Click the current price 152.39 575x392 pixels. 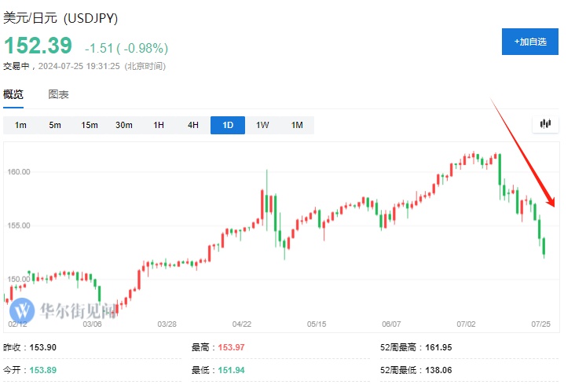(x=38, y=46)
